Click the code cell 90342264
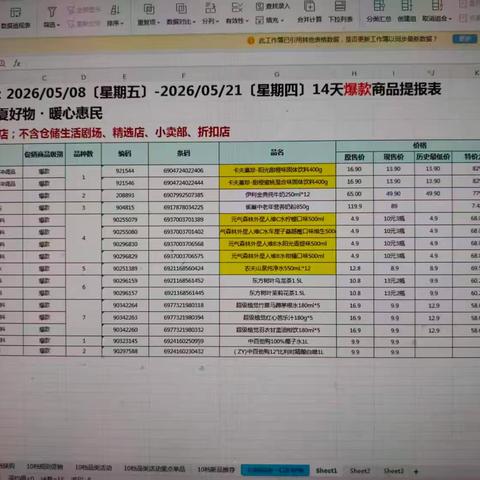Image resolution: width=480 pixels, height=480 pixels. tap(125, 305)
